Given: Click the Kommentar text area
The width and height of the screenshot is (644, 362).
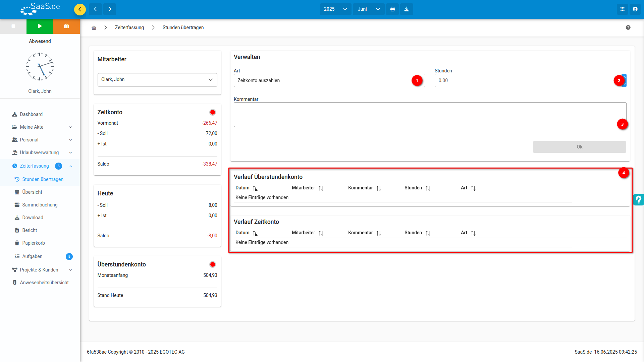Looking at the screenshot, I should (x=430, y=115).
